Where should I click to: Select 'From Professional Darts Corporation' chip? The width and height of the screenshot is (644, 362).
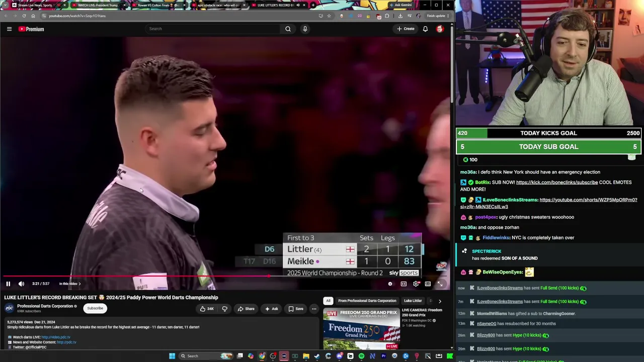coord(367,301)
